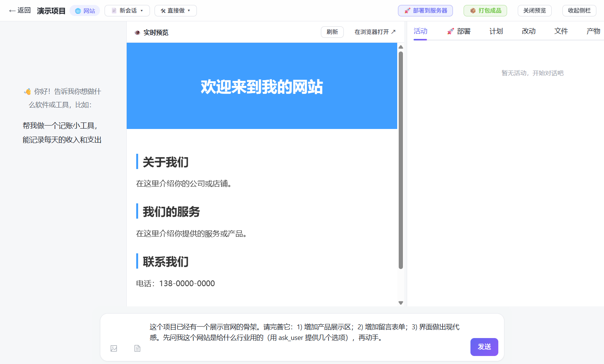Switch to the 计划 tab
Viewport: 604px width, 364px height.
(496, 31)
